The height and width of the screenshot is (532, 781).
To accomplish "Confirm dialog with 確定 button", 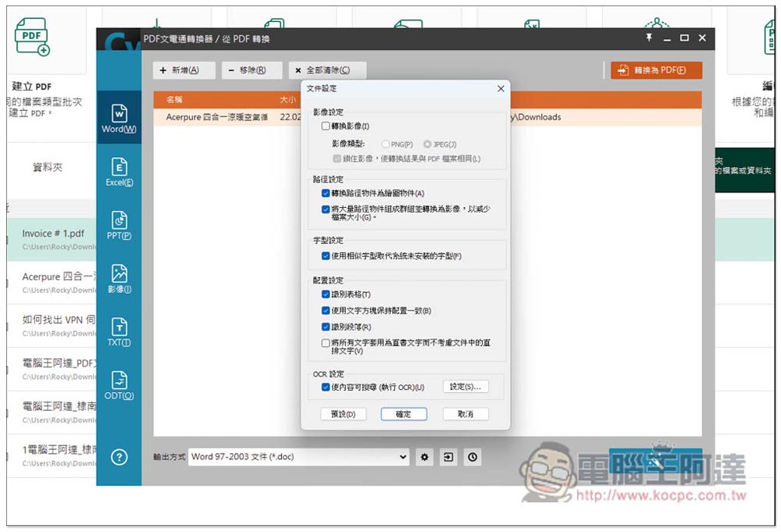I will pyautogui.click(x=404, y=414).
